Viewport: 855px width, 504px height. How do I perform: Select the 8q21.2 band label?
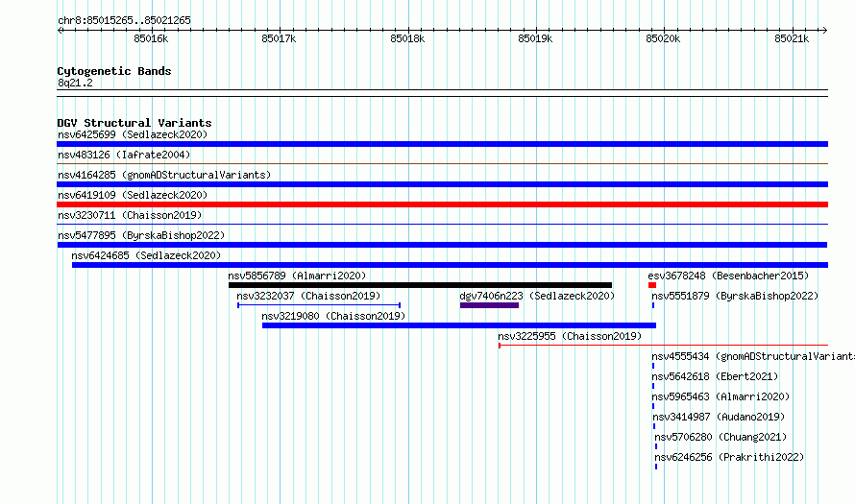click(x=75, y=83)
